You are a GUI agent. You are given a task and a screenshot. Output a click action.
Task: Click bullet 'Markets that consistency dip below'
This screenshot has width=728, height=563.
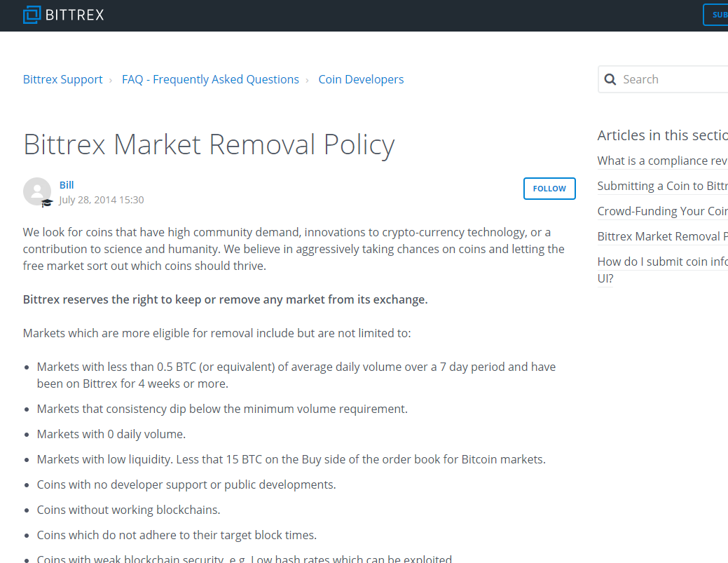tap(222, 409)
